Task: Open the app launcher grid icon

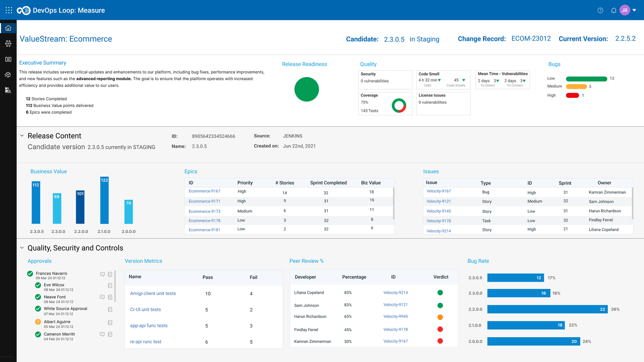Action: click(x=9, y=10)
